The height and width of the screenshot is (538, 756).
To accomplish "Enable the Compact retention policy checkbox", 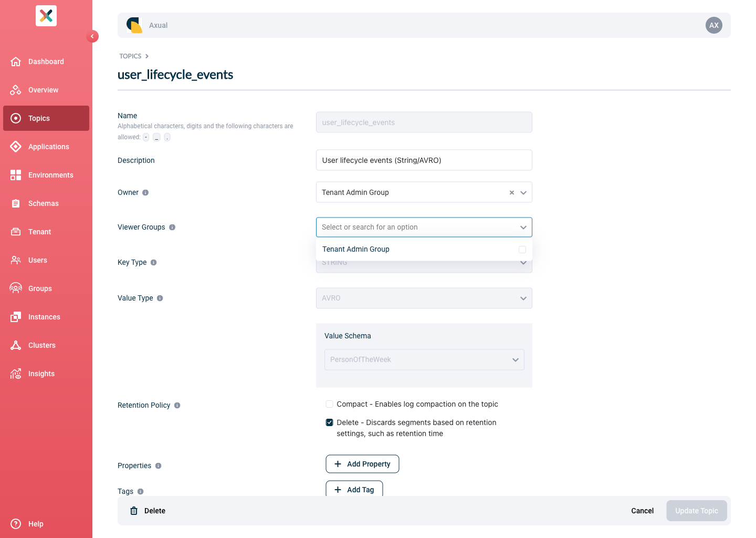I will coord(330,404).
